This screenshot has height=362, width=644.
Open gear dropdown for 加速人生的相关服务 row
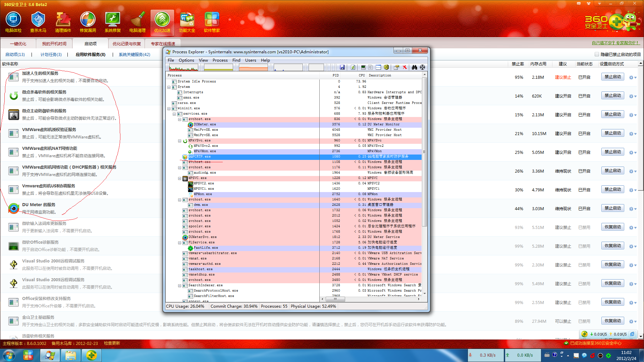point(633,77)
